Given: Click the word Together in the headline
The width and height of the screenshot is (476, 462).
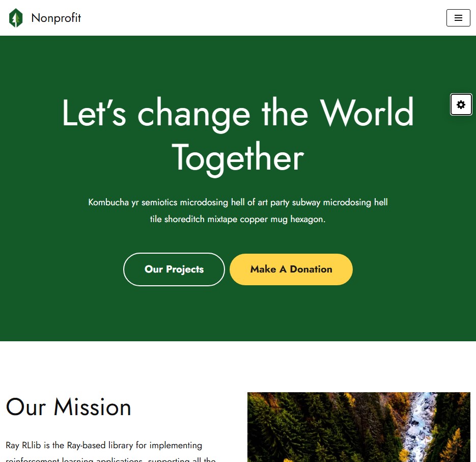Looking at the screenshot, I should [x=238, y=158].
